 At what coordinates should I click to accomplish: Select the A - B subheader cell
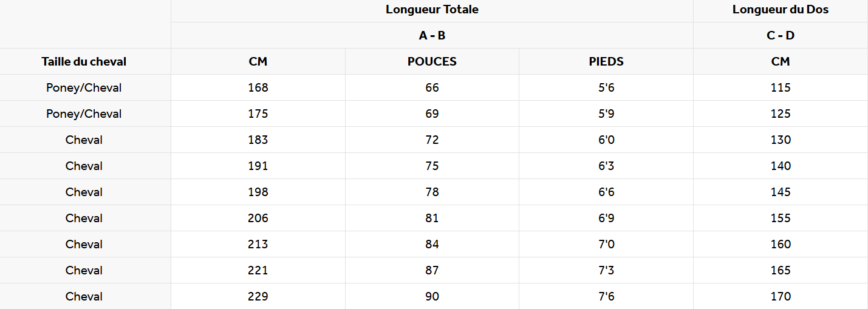(x=432, y=35)
